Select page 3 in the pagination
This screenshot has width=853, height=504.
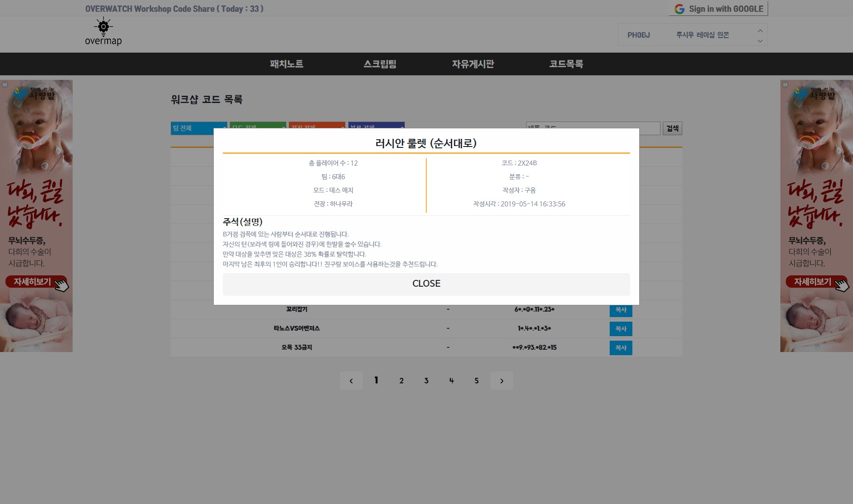click(426, 381)
